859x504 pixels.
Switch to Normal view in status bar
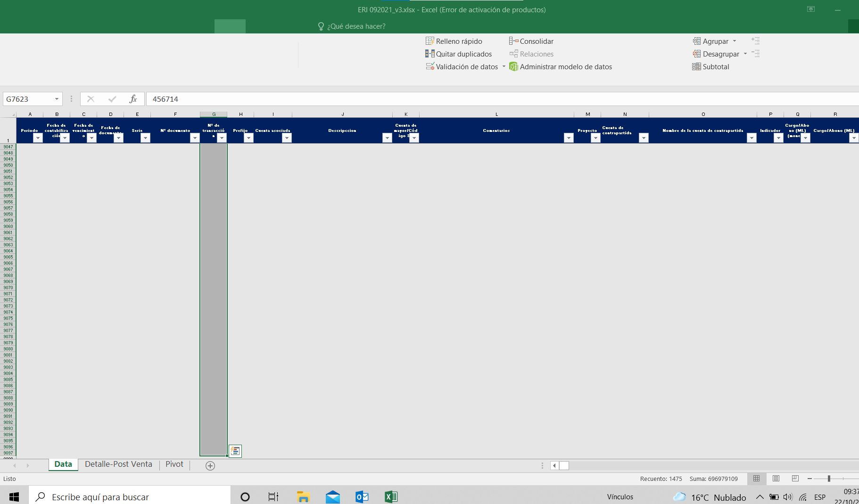pyautogui.click(x=756, y=479)
